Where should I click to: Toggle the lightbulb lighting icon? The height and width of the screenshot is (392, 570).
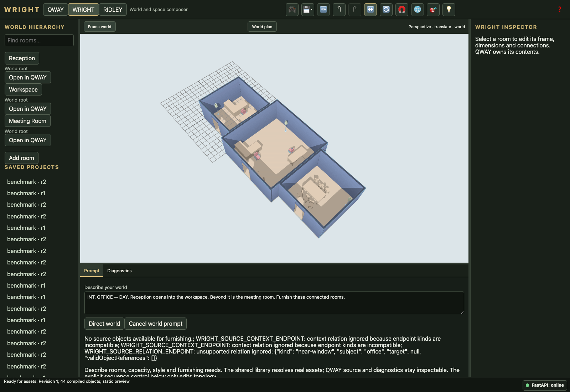(x=449, y=10)
